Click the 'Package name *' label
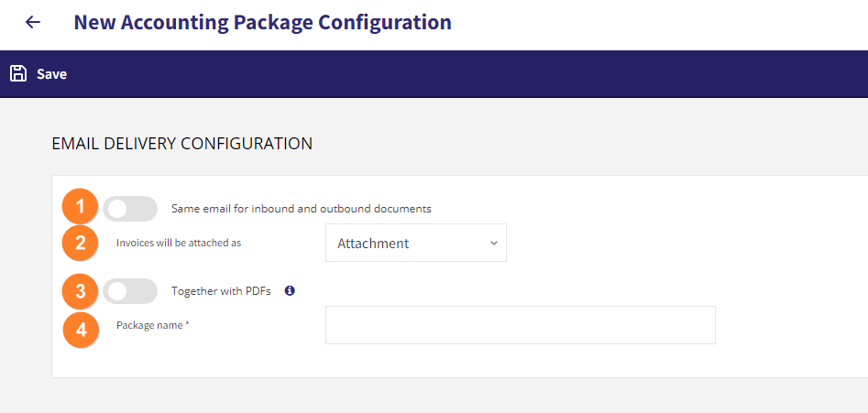Viewport: 868px width, 413px height. pos(153,325)
